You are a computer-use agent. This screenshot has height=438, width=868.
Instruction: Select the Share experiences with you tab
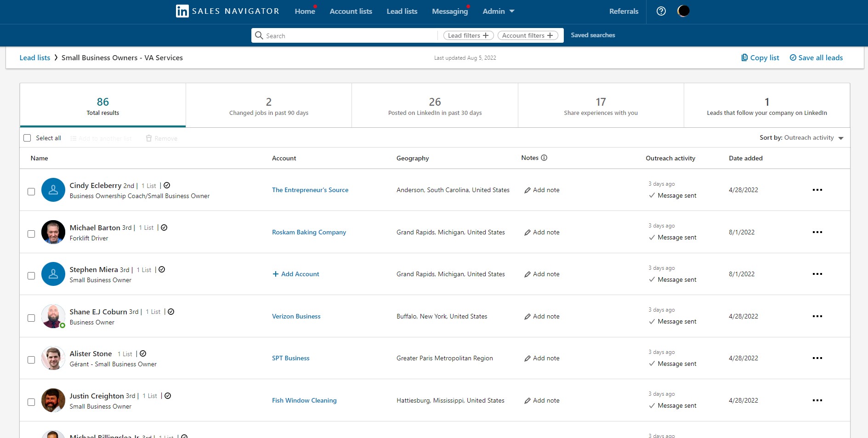tap(601, 105)
